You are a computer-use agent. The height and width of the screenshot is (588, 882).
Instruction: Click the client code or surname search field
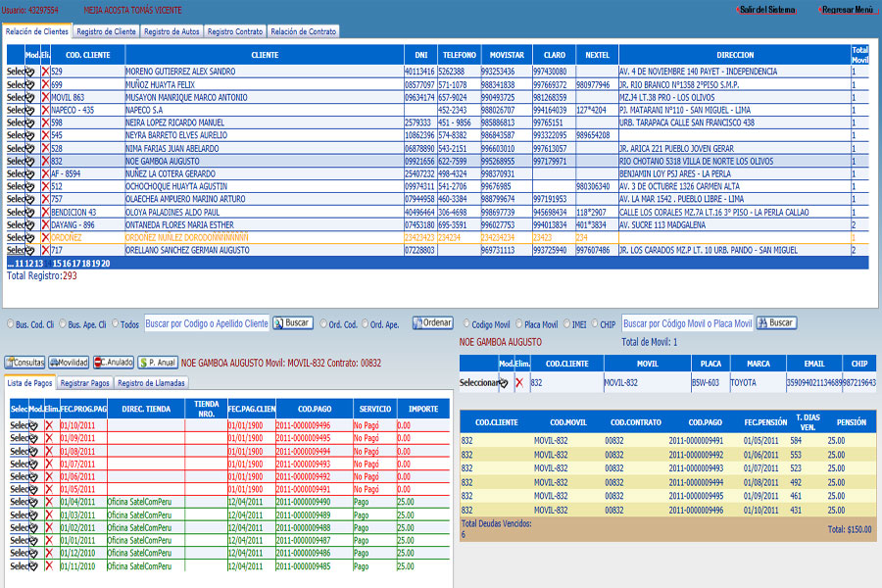point(207,323)
